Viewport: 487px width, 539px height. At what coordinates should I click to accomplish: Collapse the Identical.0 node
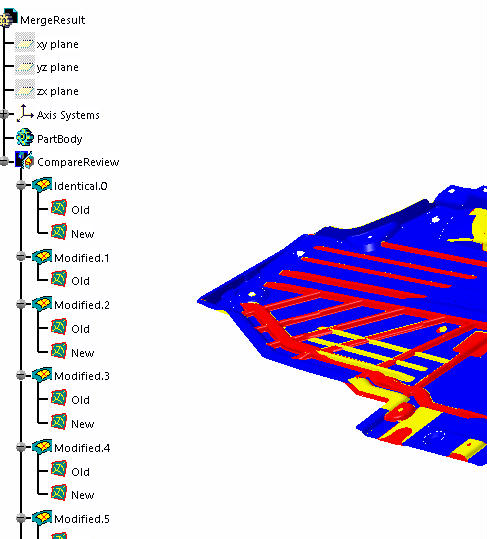(x=21, y=185)
